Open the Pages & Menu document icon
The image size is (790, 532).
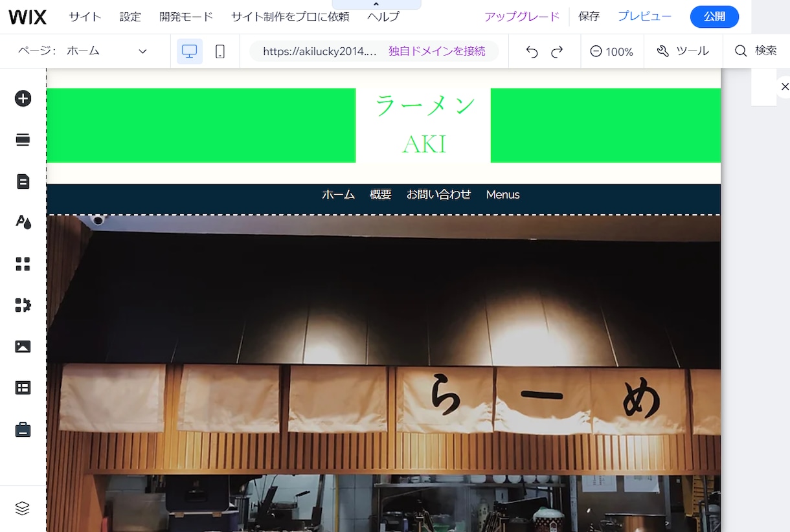click(x=23, y=181)
